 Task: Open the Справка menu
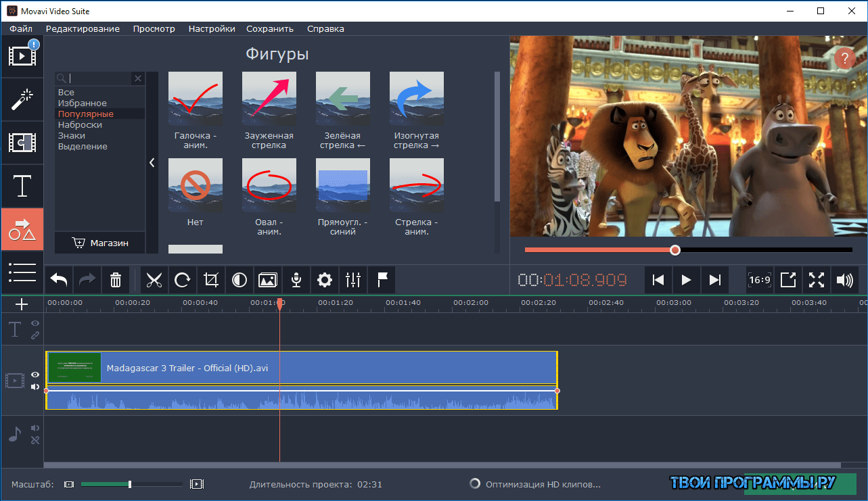point(325,29)
